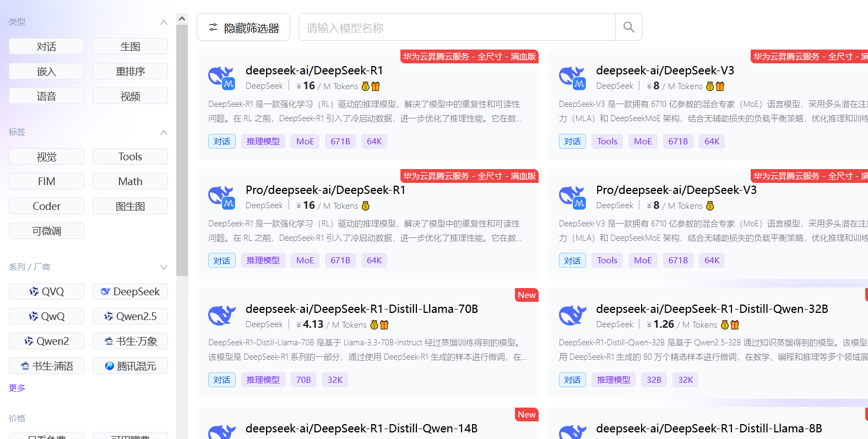Open the deepseek-ai/DeepSeek-R1 title
This screenshot has height=439, width=868.
314,71
